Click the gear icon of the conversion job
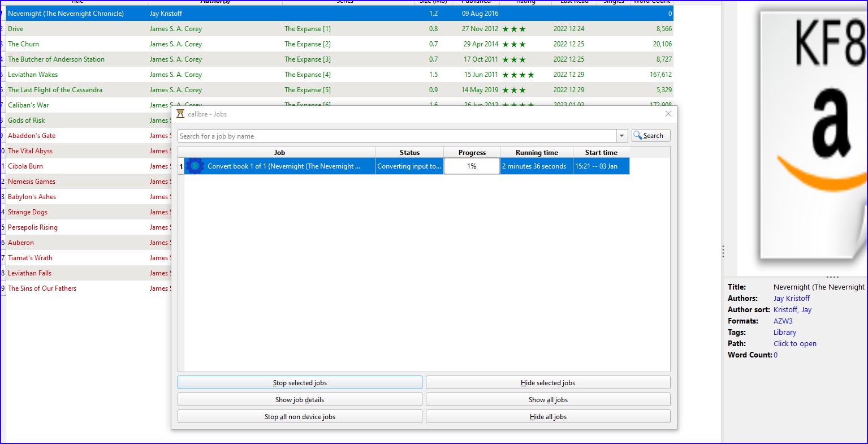The width and height of the screenshot is (868, 444). (195, 166)
